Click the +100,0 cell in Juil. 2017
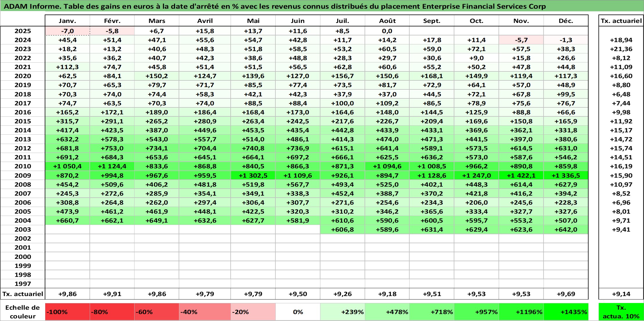 tap(342, 103)
